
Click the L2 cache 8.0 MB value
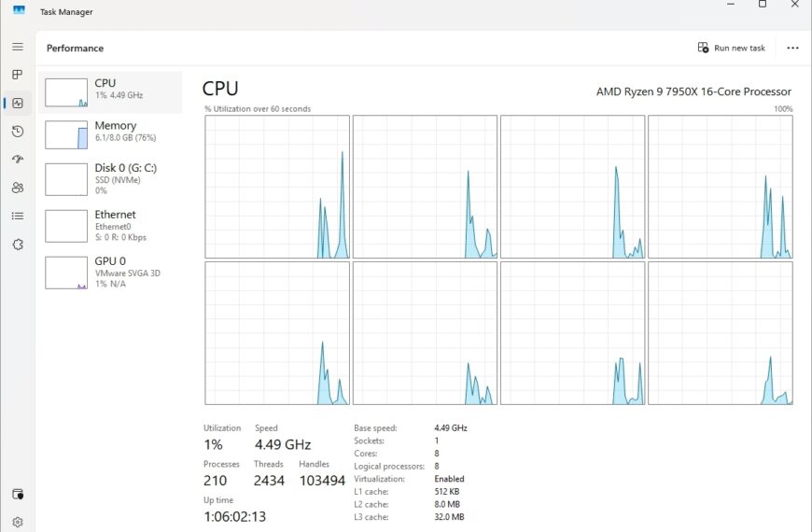[447, 504]
